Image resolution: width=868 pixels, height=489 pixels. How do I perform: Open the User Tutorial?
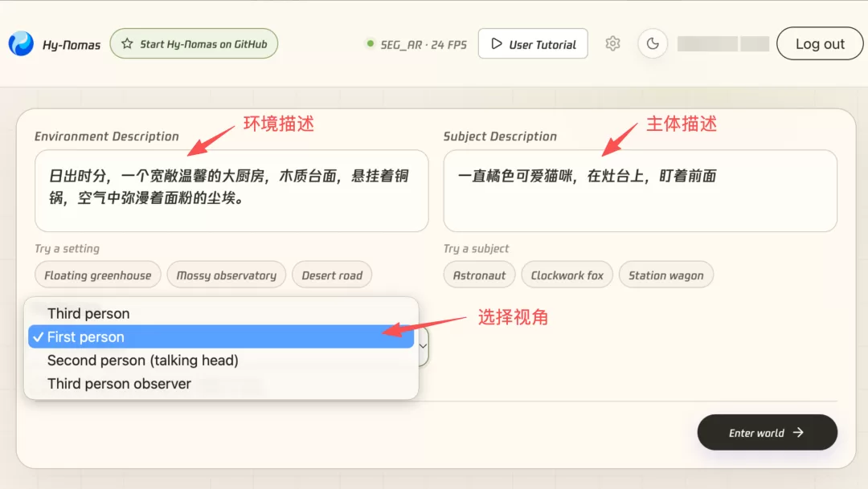[x=533, y=43]
